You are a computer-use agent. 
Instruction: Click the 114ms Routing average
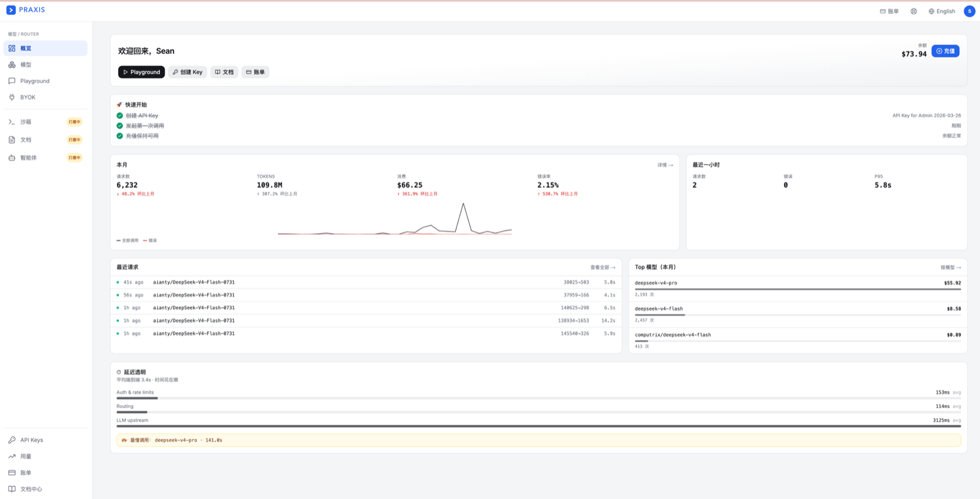943,406
